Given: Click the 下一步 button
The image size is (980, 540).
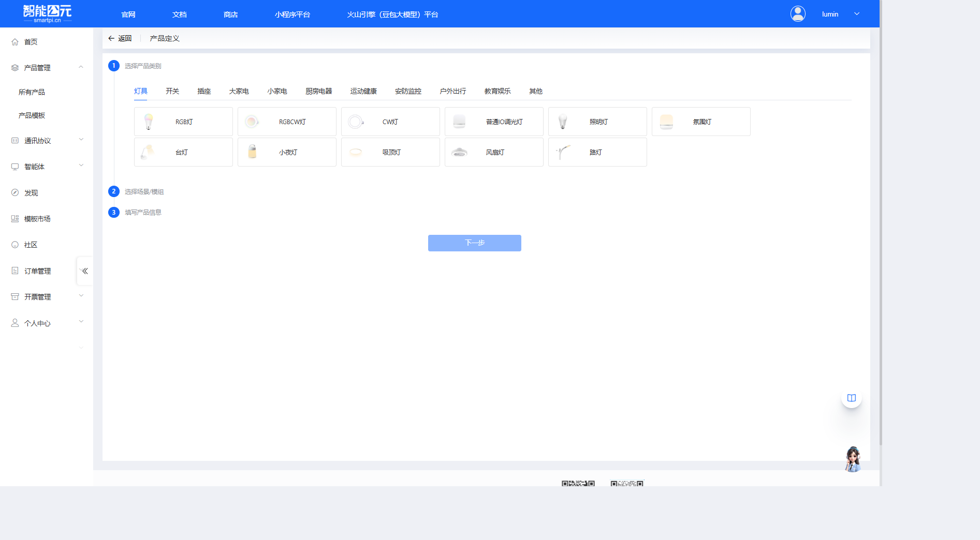Looking at the screenshot, I should click(x=474, y=243).
